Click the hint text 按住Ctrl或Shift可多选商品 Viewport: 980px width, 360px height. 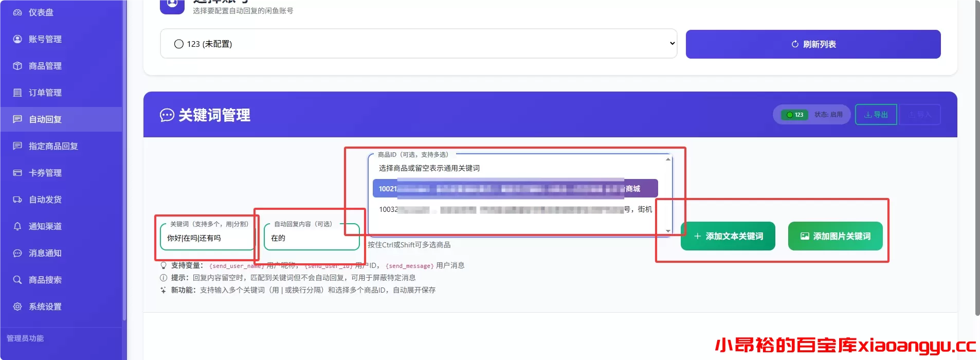[409, 245]
